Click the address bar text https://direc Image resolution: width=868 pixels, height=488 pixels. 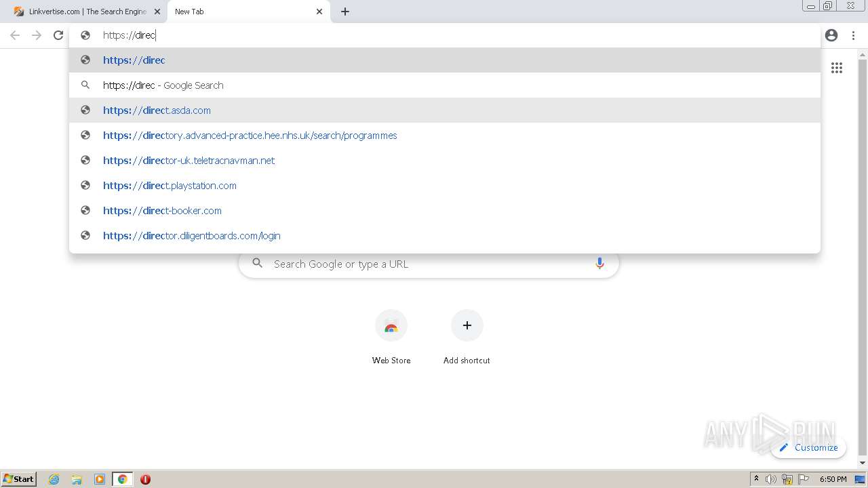point(130,35)
